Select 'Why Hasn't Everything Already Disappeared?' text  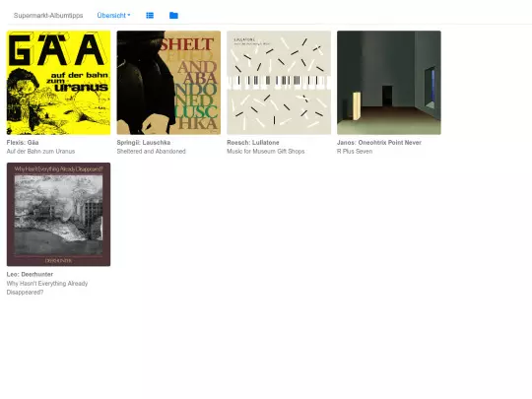tap(47, 288)
